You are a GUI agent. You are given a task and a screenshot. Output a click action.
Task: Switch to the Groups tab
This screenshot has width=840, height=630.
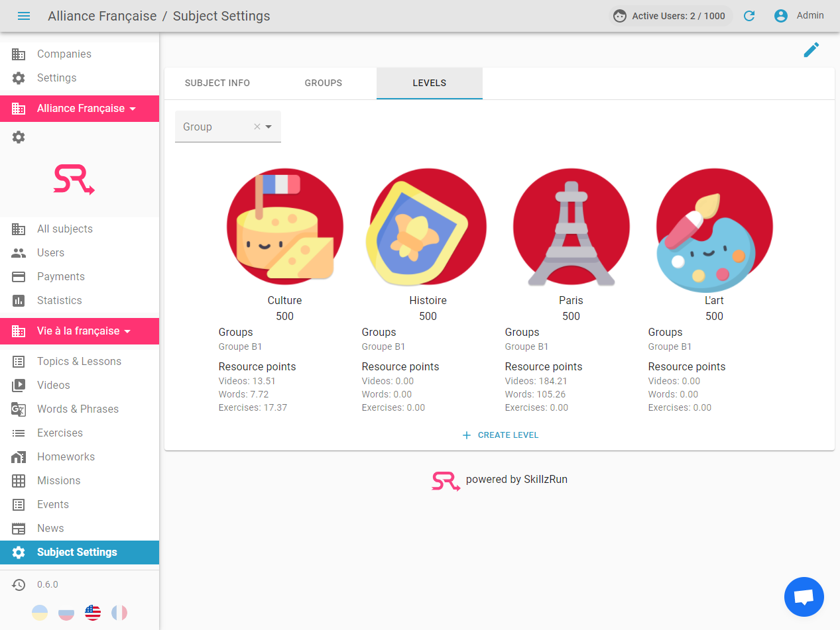(324, 83)
